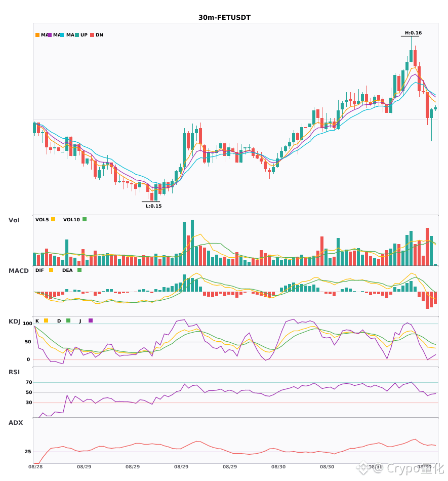Click the VOL10 legend text
Viewport: 448px width, 481px height.
click(x=71, y=220)
